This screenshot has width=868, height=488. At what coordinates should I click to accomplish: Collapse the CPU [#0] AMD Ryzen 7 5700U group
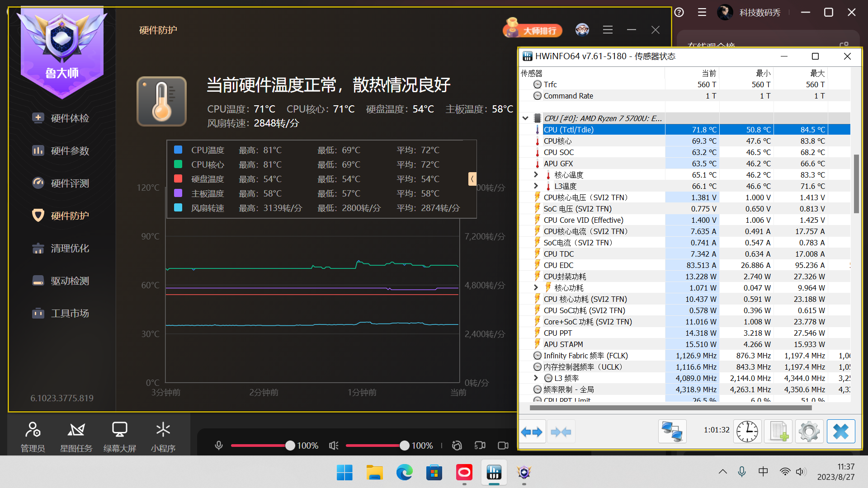(x=525, y=118)
